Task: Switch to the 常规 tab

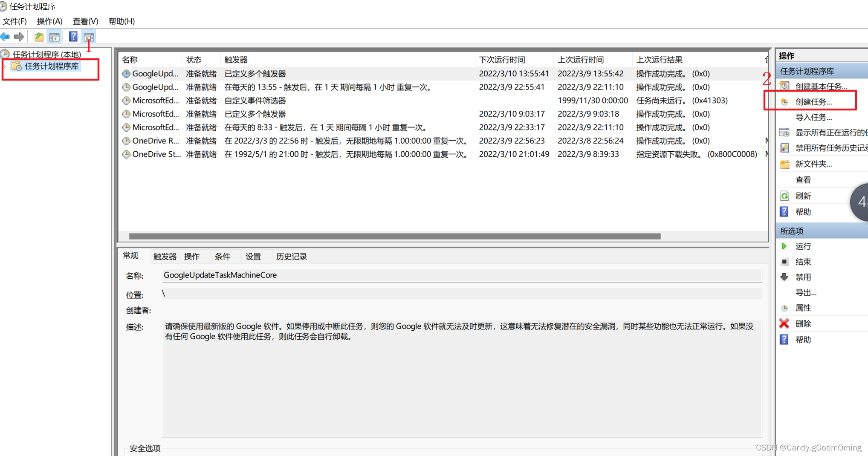Action: [130, 255]
